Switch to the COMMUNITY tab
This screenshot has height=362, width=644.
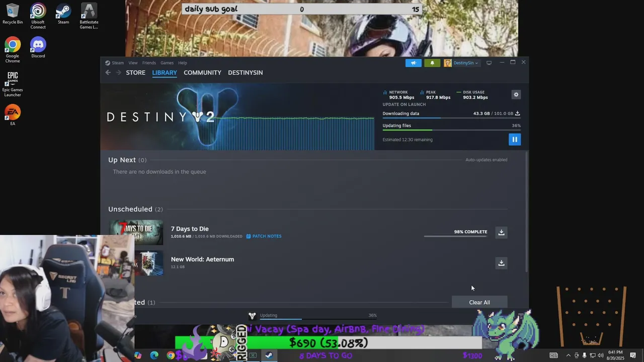click(202, 72)
